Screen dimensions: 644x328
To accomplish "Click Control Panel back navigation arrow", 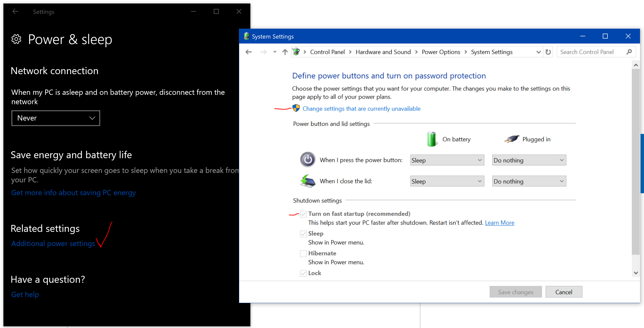I will (249, 52).
